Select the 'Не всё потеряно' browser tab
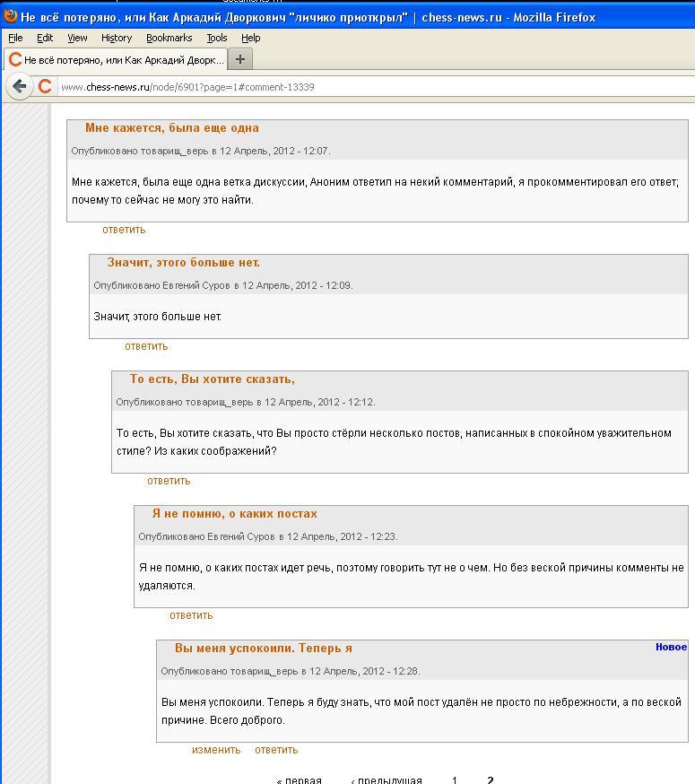695x784 pixels. (x=117, y=60)
